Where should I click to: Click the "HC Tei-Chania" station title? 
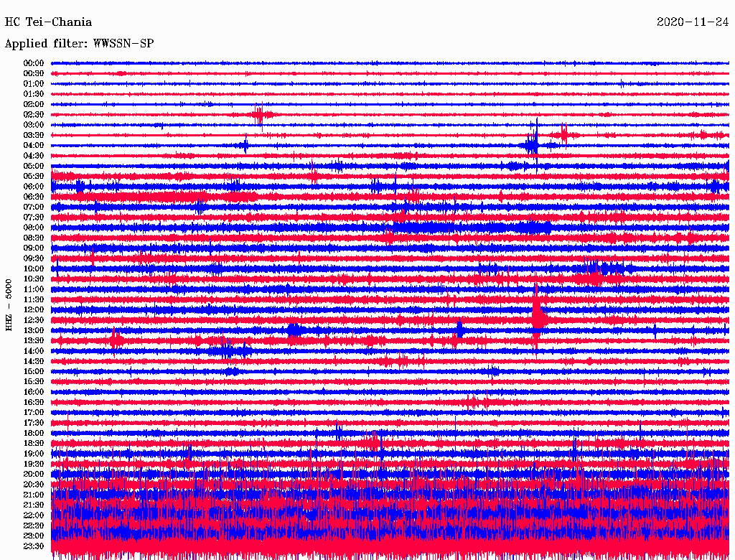point(48,22)
